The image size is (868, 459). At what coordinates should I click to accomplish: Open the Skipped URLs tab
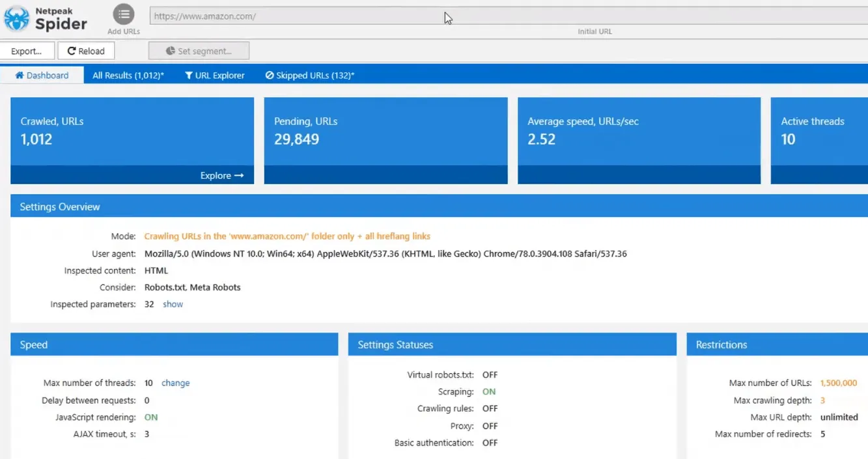(x=310, y=76)
